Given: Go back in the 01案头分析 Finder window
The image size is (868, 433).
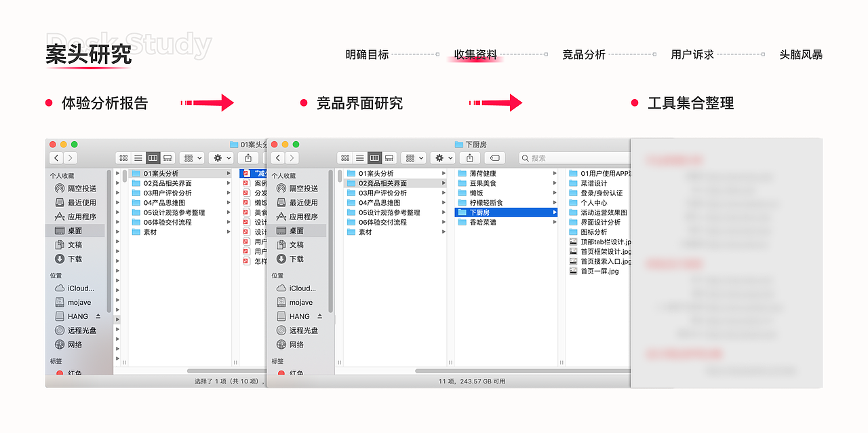Looking at the screenshot, I should [x=56, y=157].
